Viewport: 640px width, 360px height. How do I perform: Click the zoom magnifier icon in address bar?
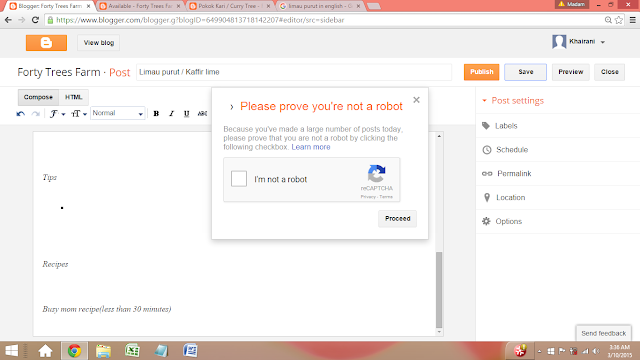[x=608, y=20]
